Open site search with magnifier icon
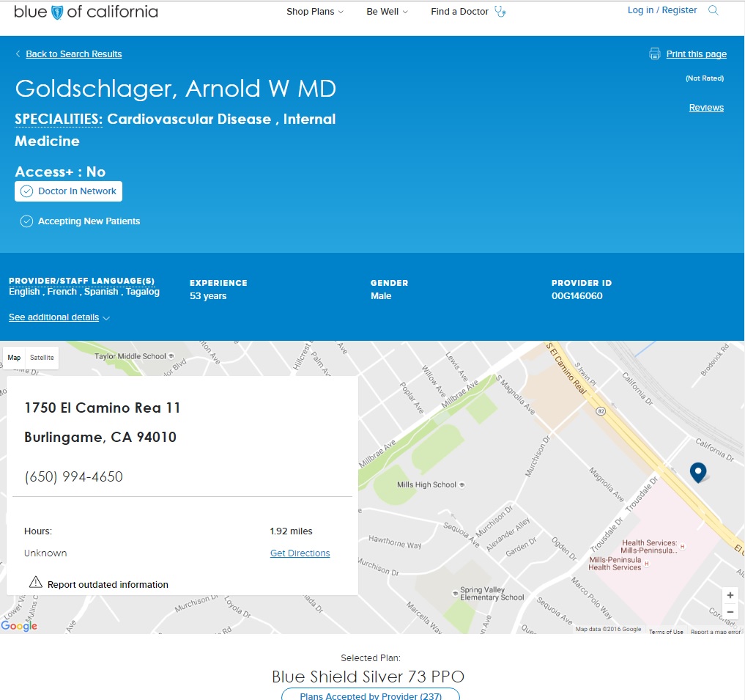The width and height of the screenshot is (745, 700). coord(714,10)
